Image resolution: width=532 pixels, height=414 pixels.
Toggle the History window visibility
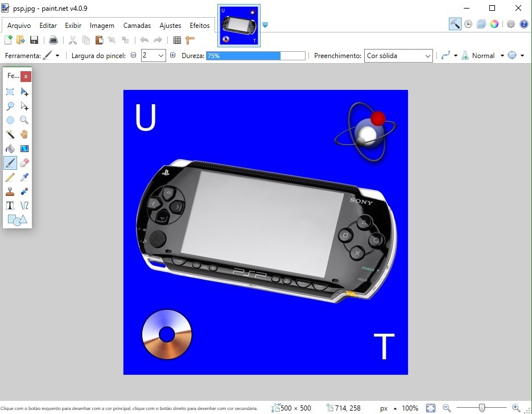[x=467, y=24]
